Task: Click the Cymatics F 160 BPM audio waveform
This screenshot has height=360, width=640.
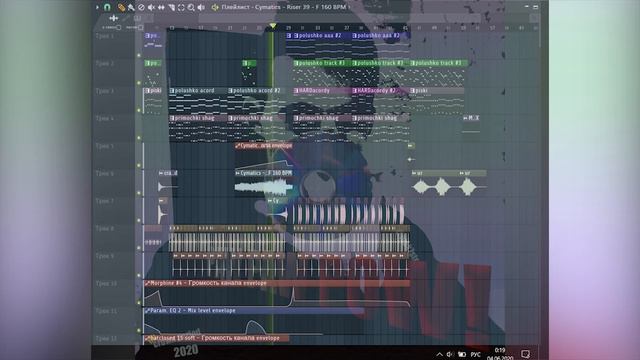Action: (264, 187)
